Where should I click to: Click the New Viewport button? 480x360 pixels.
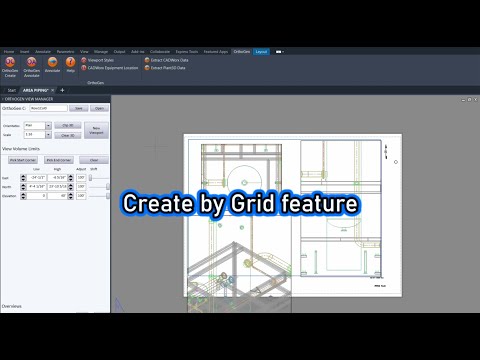96,130
